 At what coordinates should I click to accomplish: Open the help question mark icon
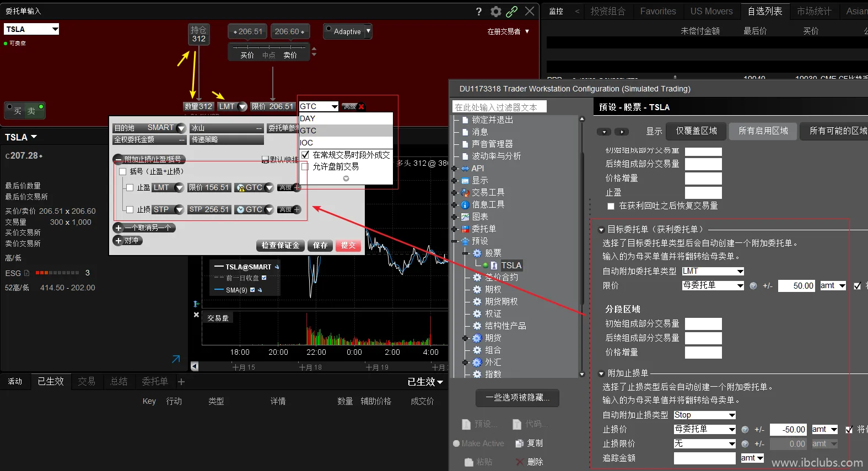coord(478,12)
